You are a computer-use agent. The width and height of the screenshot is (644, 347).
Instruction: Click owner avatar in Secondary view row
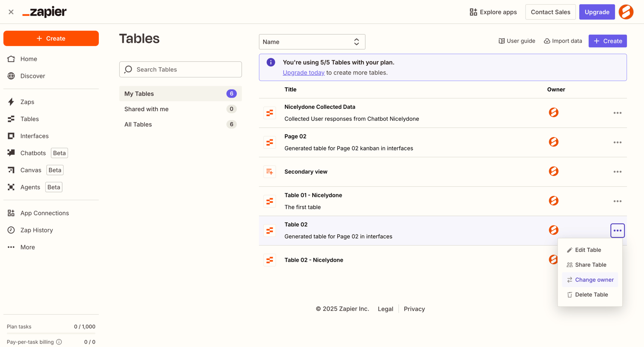click(x=554, y=171)
